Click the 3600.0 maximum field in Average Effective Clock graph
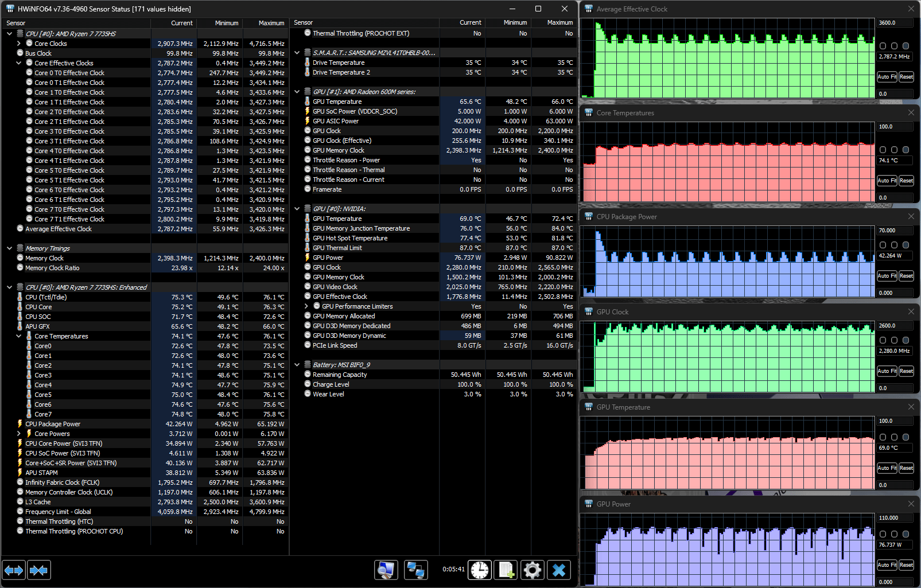The image size is (921, 588). [895, 23]
